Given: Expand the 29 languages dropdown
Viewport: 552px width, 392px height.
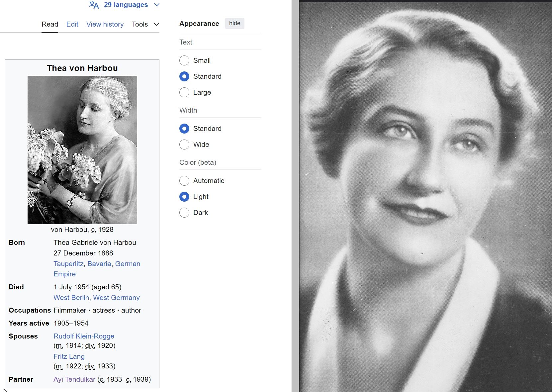Looking at the screenshot, I should (126, 5).
